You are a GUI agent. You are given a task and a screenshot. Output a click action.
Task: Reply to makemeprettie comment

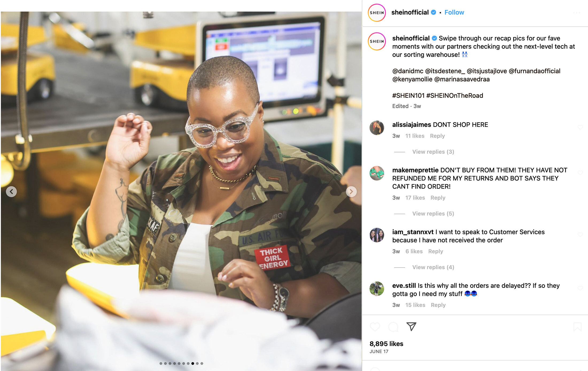pos(438,198)
